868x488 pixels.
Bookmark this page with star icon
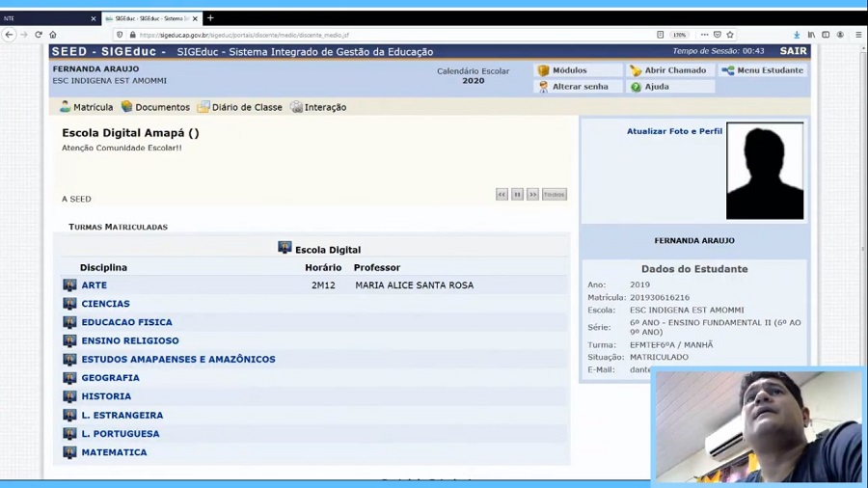(730, 35)
